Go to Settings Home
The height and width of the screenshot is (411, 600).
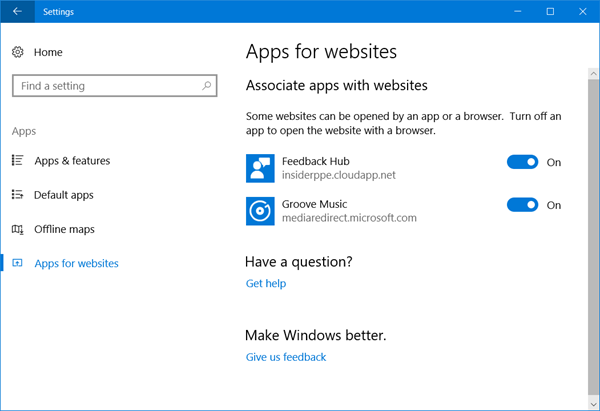[47, 52]
